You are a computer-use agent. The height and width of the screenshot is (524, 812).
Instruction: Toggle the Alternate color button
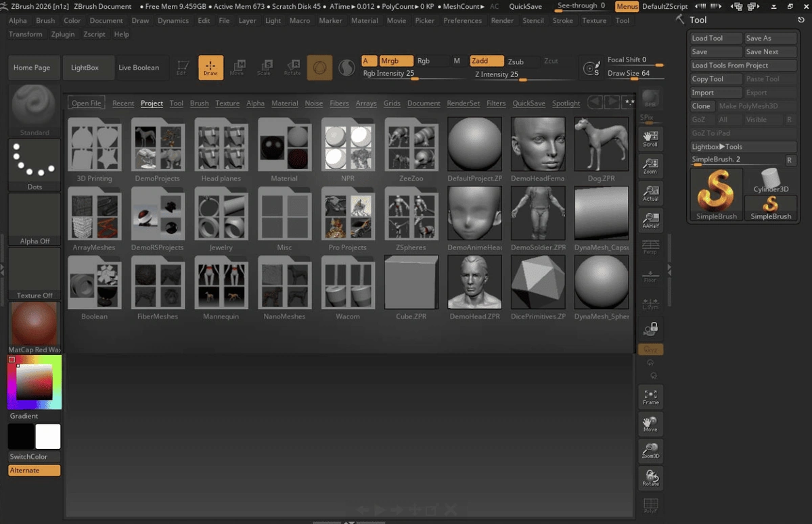[x=35, y=470]
